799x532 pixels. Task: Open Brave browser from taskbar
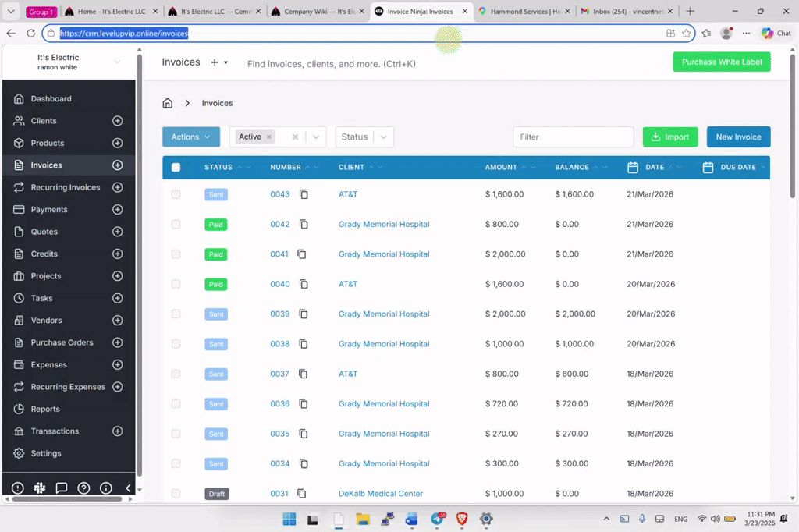[462, 519]
